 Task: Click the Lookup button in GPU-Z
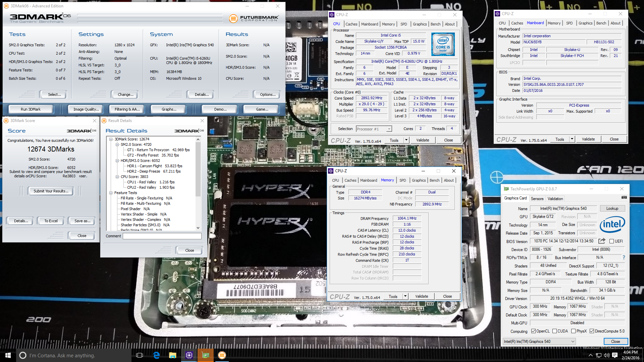(612, 208)
